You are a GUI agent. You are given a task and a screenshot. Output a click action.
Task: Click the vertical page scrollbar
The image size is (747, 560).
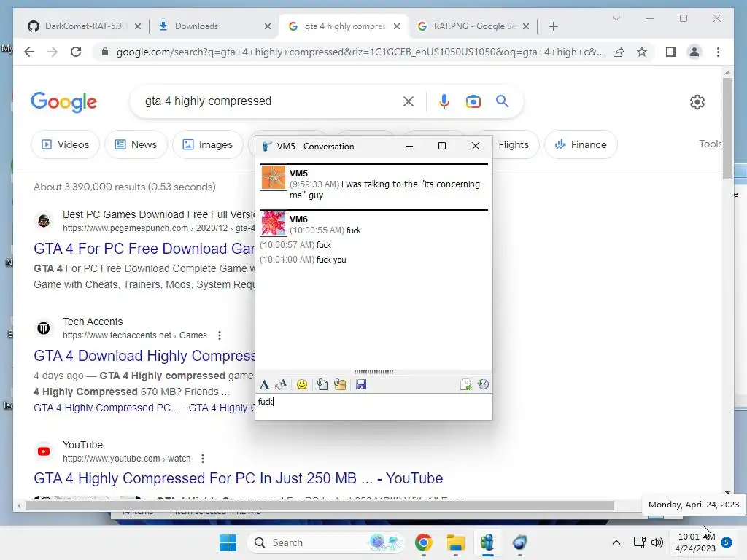727,128
